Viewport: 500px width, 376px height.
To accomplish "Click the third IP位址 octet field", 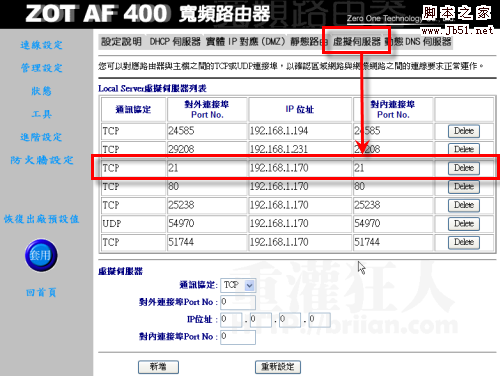I will [290, 320].
